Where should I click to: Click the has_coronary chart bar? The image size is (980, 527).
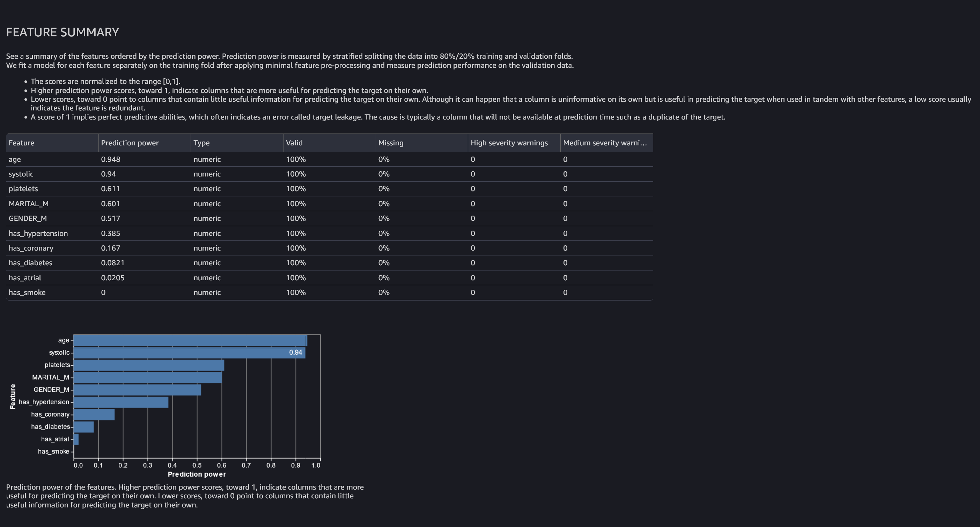pyautogui.click(x=94, y=414)
